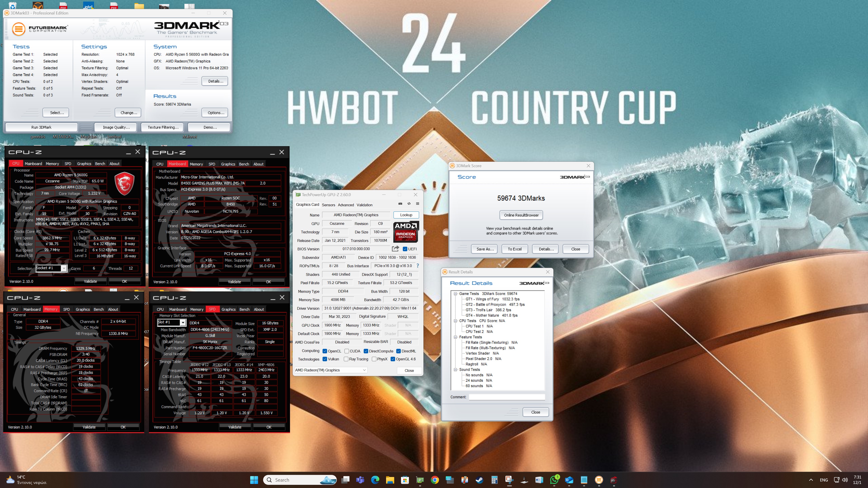Open Notepad from the taskbar
This screenshot has width=868, height=488.
(584, 480)
